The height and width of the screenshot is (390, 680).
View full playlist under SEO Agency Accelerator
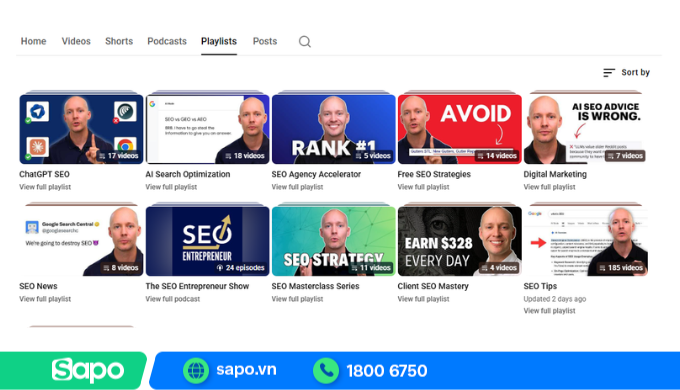point(298,187)
